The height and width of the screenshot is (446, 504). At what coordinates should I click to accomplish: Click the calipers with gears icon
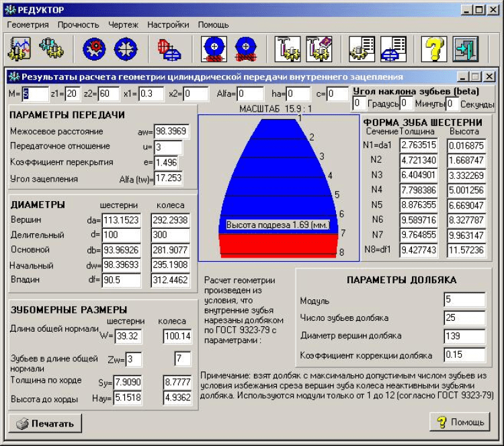(x=289, y=48)
